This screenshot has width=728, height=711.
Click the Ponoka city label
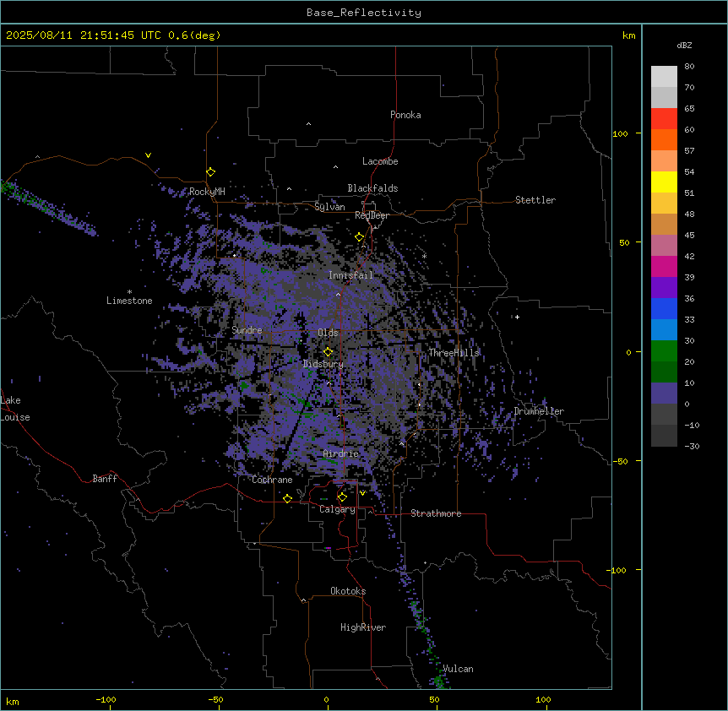[x=405, y=115]
